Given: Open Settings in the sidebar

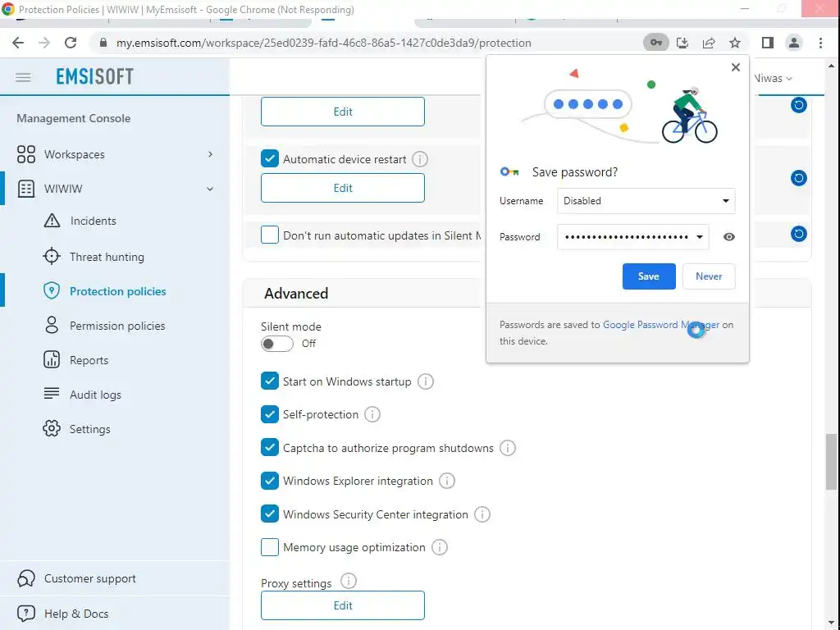Looking at the screenshot, I should (89, 428).
